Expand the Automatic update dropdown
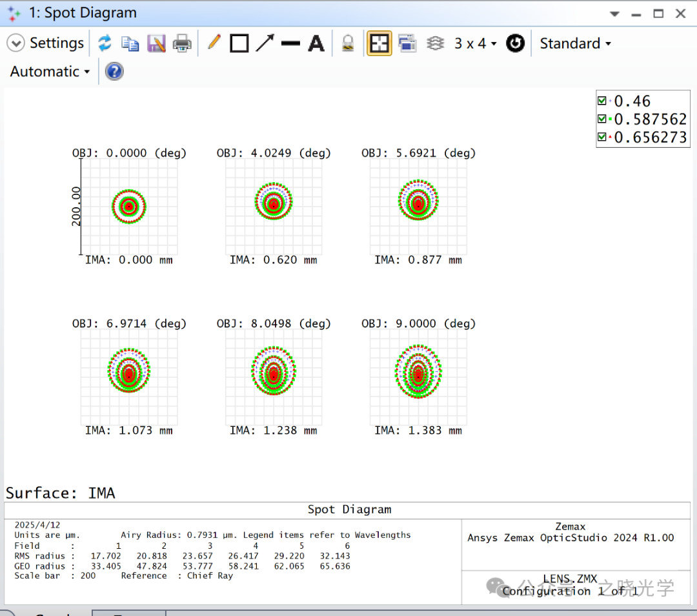 pyautogui.click(x=50, y=72)
